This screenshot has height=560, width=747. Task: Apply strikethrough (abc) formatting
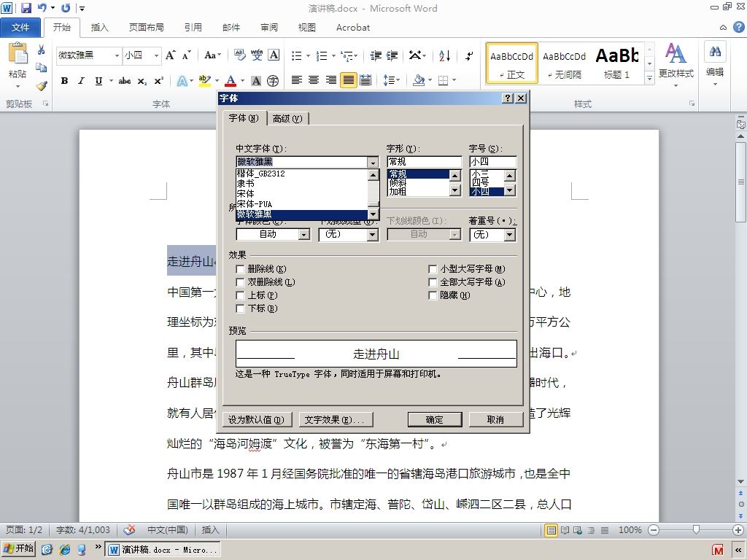(125, 81)
